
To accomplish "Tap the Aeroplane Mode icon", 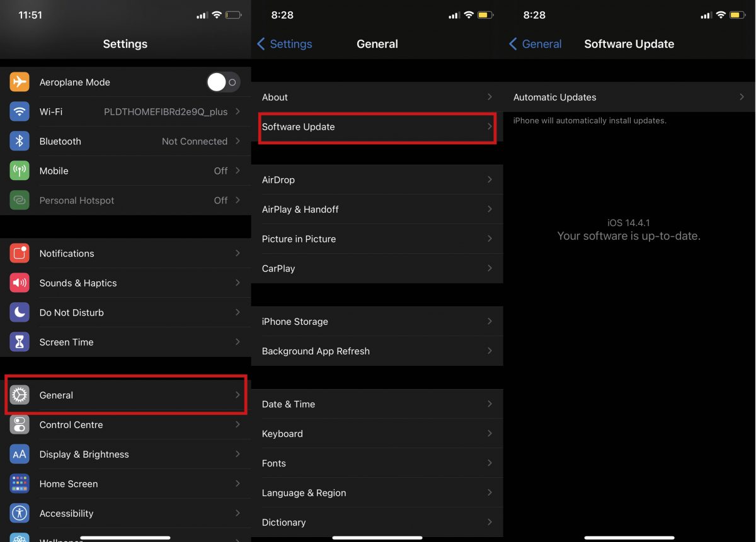I will click(x=20, y=82).
